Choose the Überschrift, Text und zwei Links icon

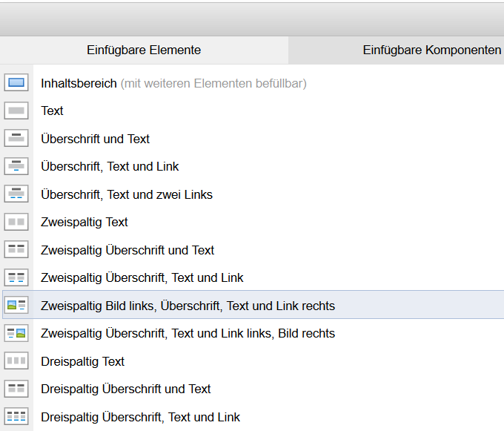point(16,194)
